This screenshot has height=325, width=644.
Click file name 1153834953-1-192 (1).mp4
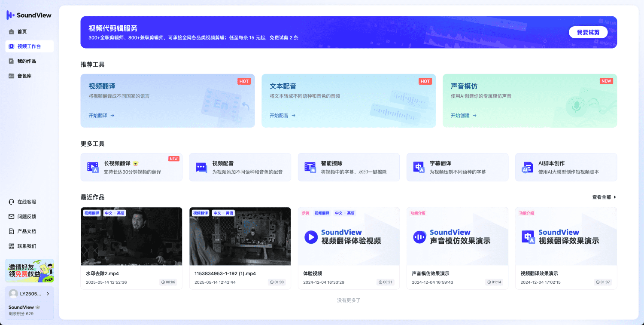pos(225,273)
